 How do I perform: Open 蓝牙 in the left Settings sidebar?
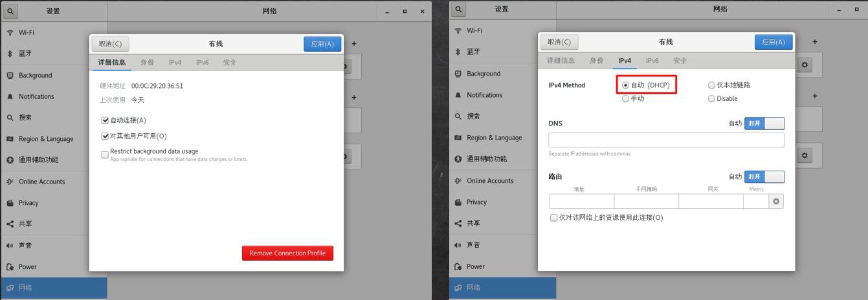(x=25, y=54)
